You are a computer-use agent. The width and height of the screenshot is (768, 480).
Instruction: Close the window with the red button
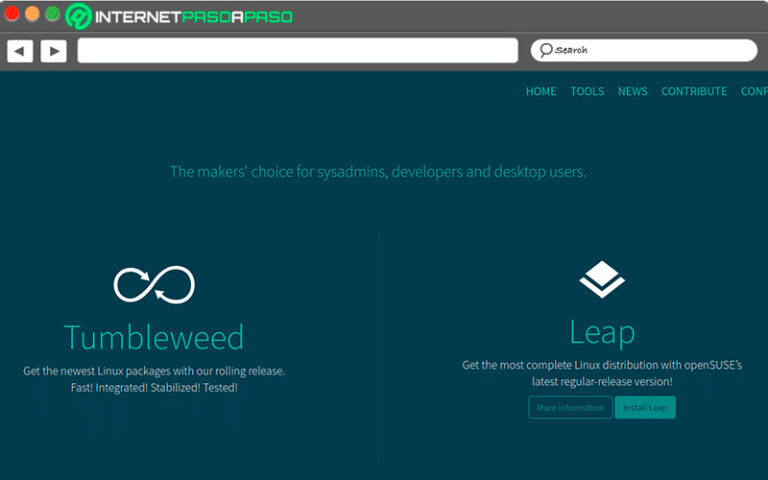[x=12, y=14]
